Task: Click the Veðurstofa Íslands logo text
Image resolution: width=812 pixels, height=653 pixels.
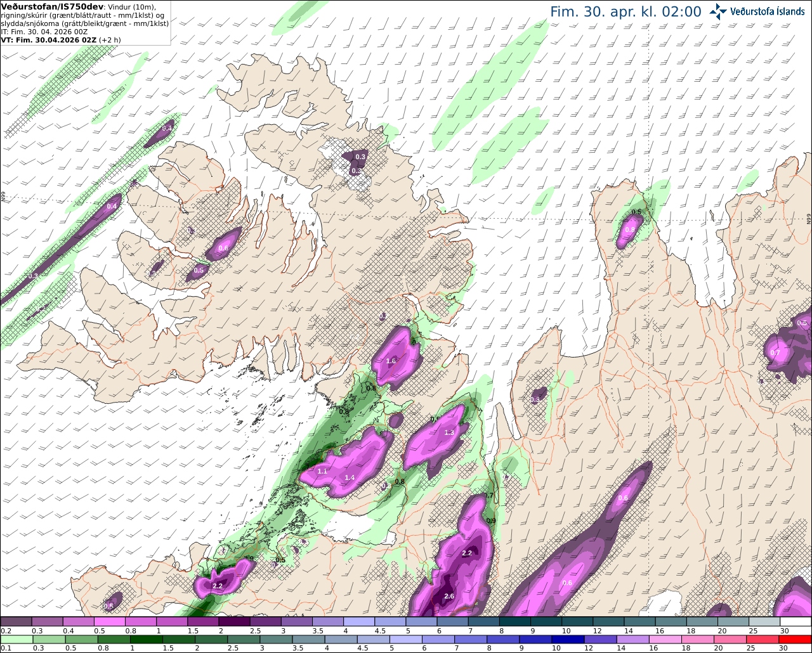Action: point(768,11)
